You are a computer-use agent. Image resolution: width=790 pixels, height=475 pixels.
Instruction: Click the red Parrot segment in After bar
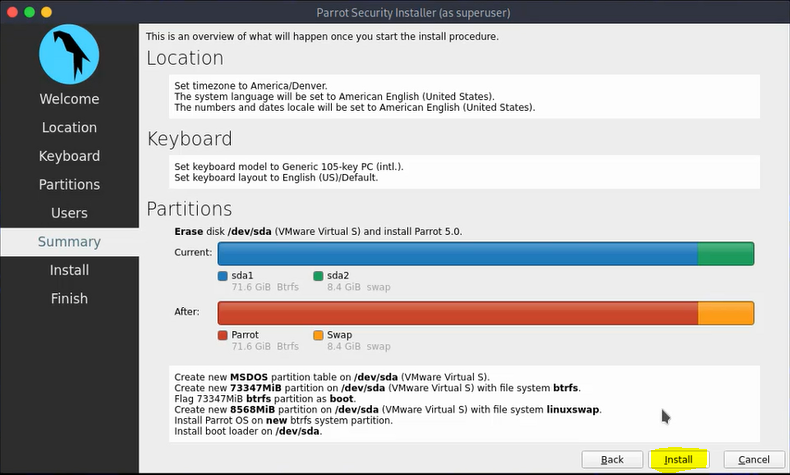(x=457, y=313)
